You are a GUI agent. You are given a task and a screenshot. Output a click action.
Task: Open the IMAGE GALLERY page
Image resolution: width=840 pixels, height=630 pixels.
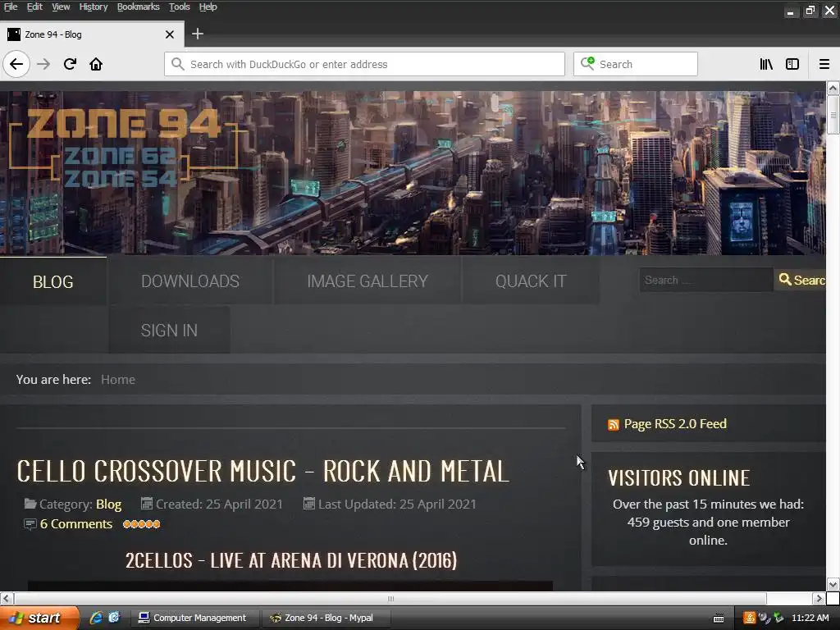tap(367, 281)
